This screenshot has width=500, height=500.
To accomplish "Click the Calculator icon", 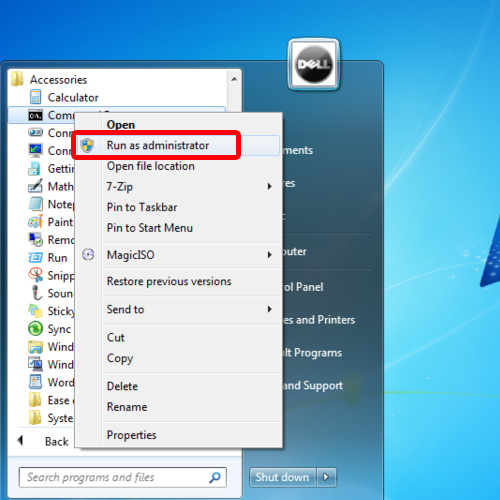I will pyautogui.click(x=35, y=97).
